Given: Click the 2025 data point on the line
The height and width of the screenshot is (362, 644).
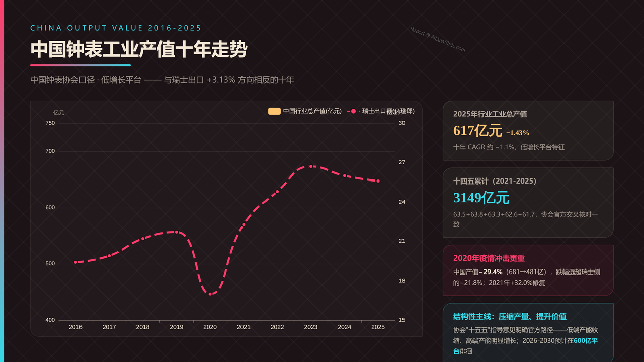Looking at the screenshot, I should pyautogui.click(x=378, y=181).
